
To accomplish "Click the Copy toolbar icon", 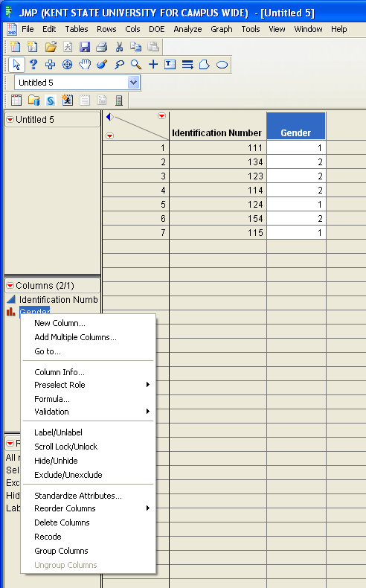I will (x=135, y=46).
